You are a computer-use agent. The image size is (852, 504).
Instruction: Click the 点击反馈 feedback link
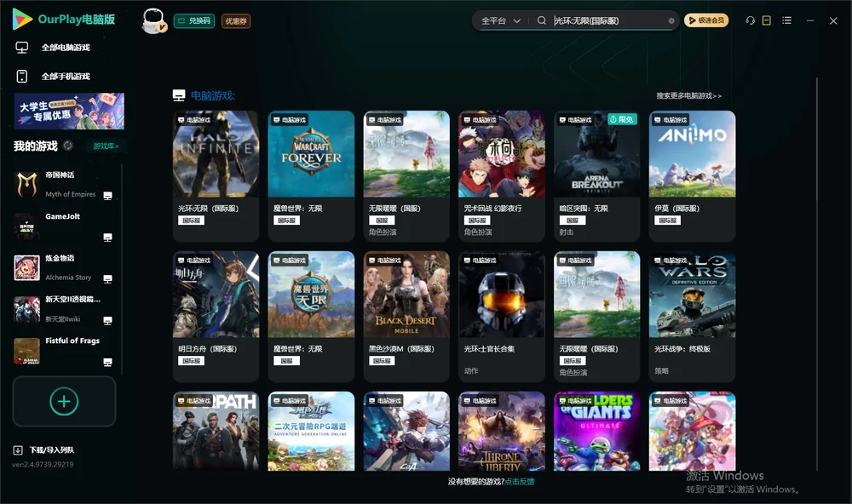(x=520, y=482)
